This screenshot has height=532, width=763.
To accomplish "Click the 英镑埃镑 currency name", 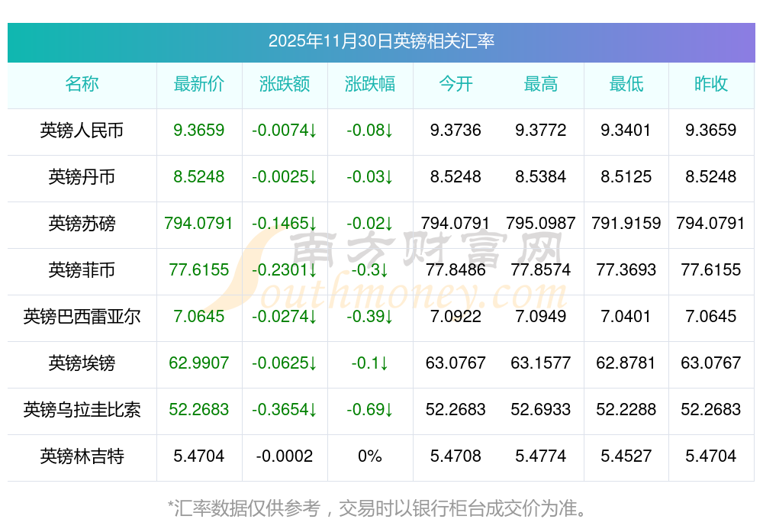I will pyautogui.click(x=82, y=363).
